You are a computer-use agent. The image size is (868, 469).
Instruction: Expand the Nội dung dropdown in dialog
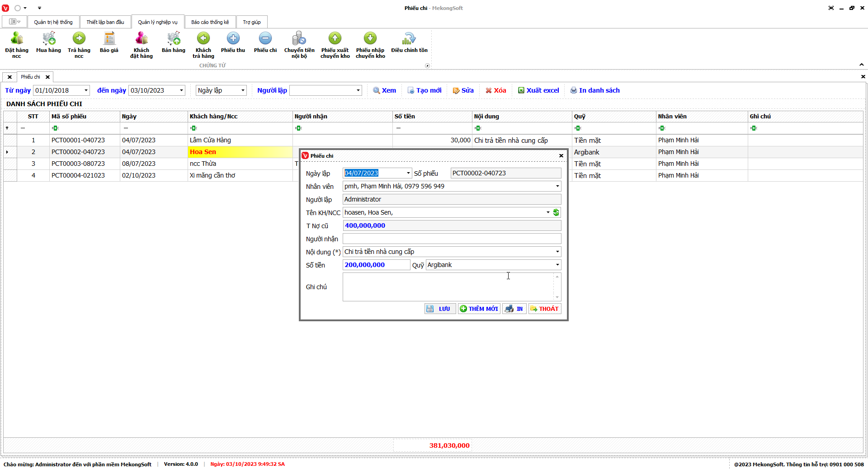[x=557, y=252]
